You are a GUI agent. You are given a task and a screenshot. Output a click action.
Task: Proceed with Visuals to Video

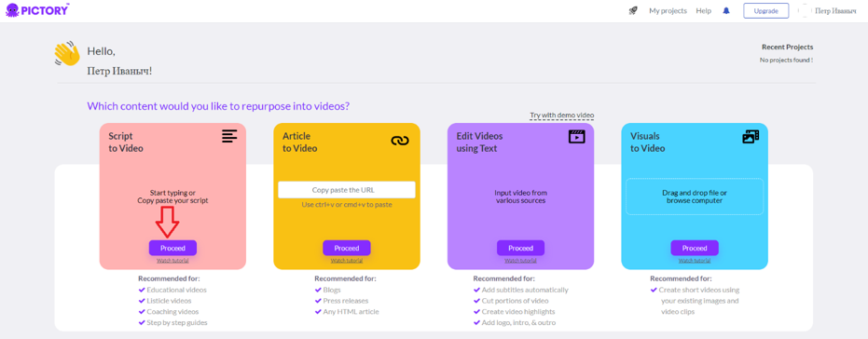click(695, 248)
